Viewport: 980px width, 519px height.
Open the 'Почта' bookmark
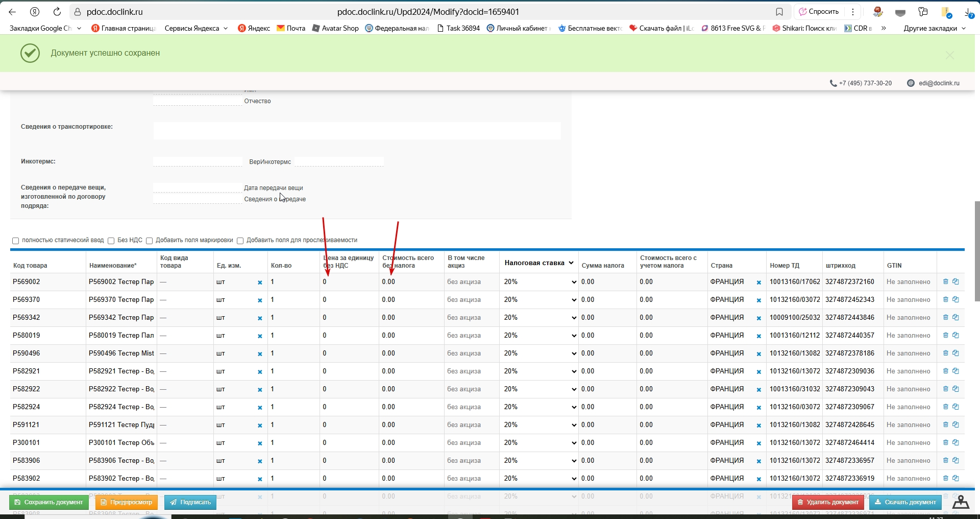291,28
